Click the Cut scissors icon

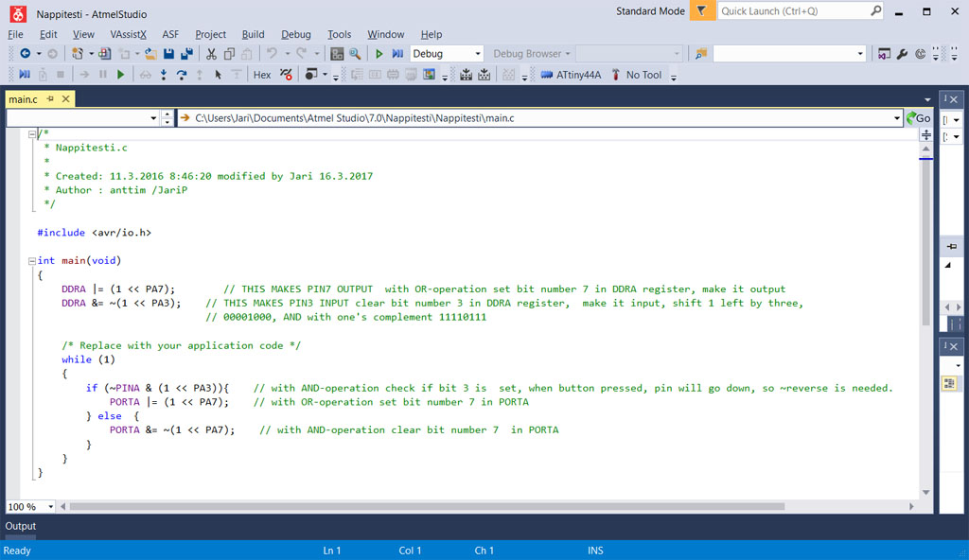tap(211, 54)
